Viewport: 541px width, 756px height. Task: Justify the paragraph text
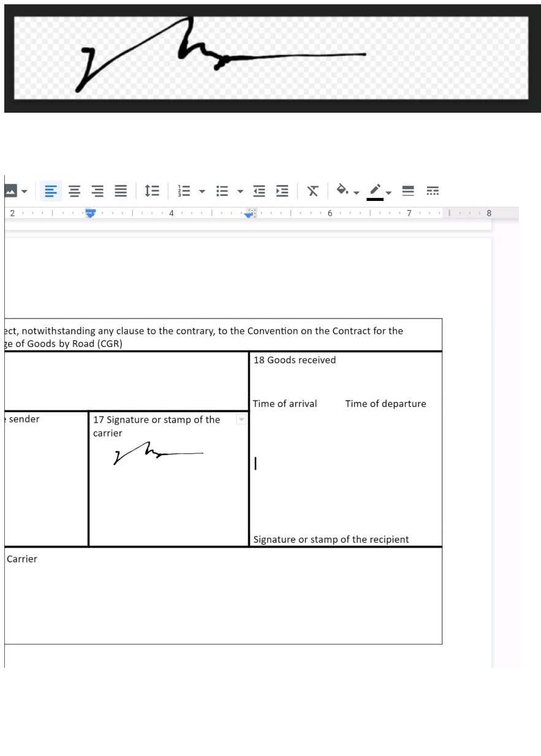click(121, 191)
